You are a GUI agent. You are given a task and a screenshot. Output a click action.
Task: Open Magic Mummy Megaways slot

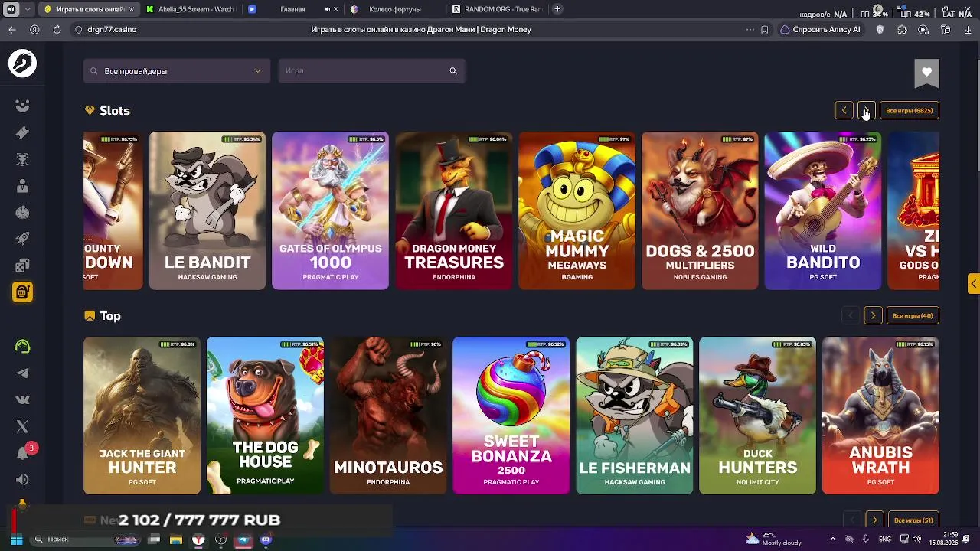[x=577, y=211]
